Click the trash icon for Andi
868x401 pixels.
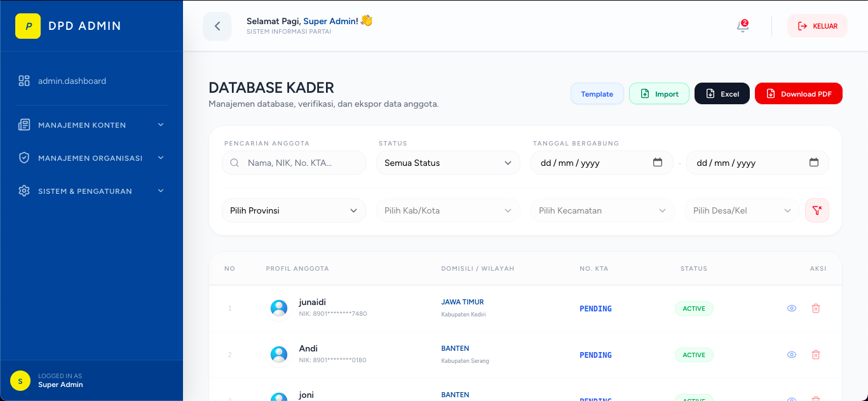(x=816, y=355)
